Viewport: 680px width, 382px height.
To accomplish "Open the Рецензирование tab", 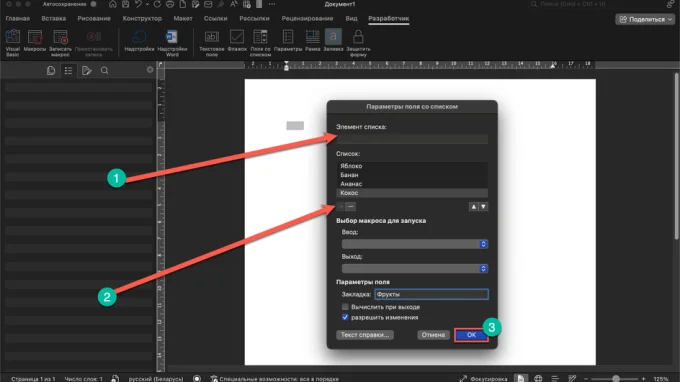I will coord(307,19).
